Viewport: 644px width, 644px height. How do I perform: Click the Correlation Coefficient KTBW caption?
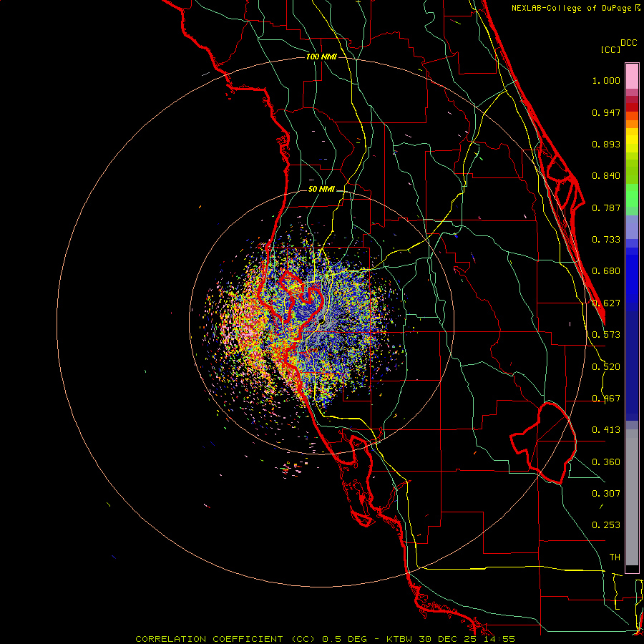click(325, 639)
